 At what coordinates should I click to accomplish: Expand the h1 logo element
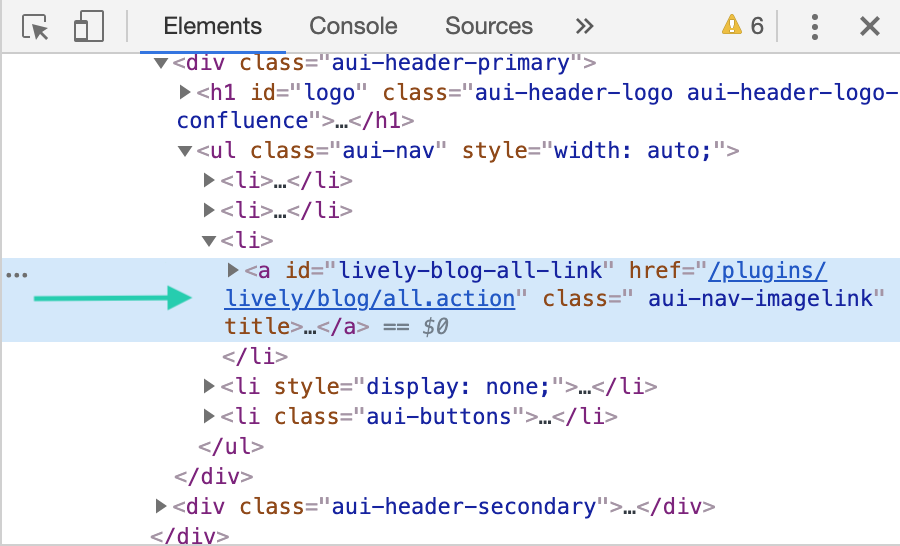185,93
